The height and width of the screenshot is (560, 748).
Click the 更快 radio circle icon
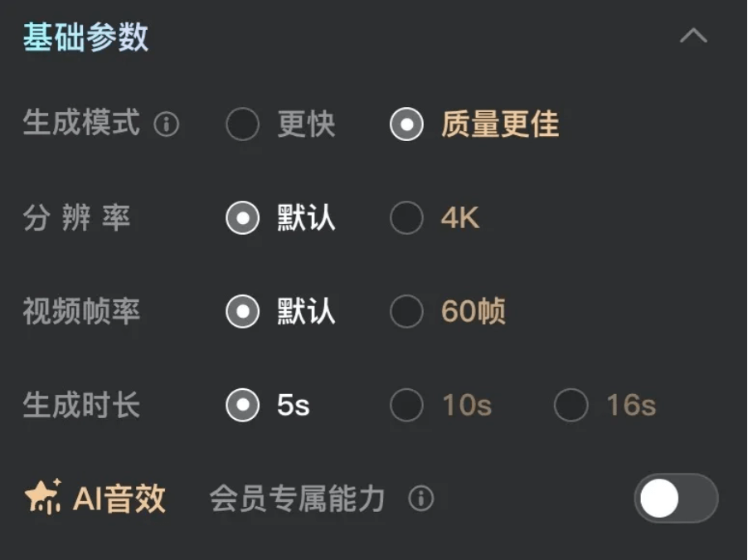tap(242, 124)
